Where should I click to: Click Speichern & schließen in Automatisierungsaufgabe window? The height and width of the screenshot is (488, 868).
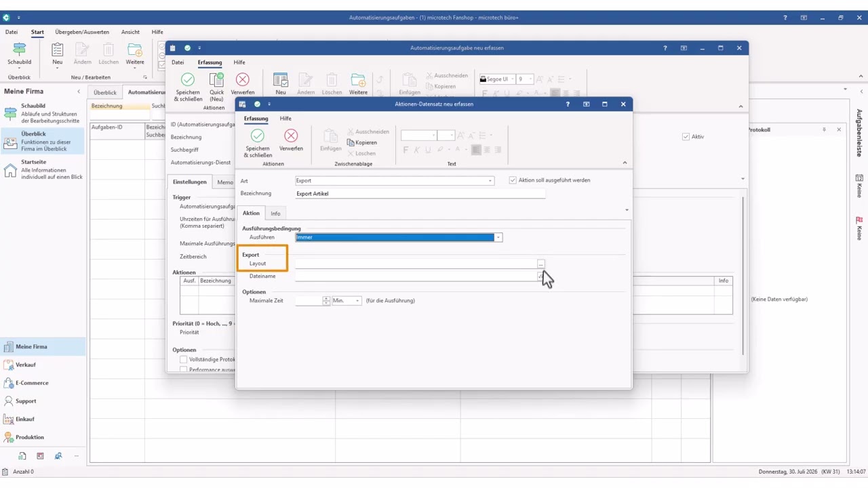(x=188, y=86)
